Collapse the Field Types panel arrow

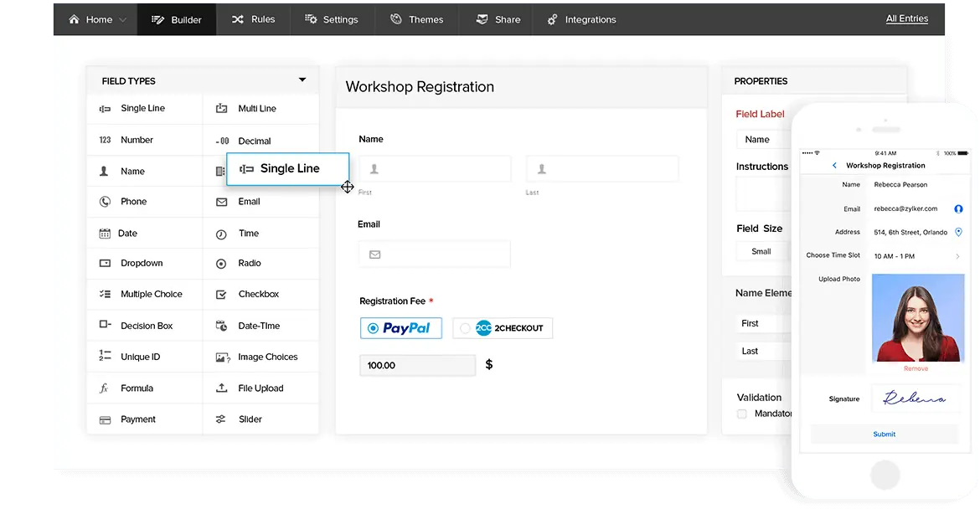tap(302, 80)
